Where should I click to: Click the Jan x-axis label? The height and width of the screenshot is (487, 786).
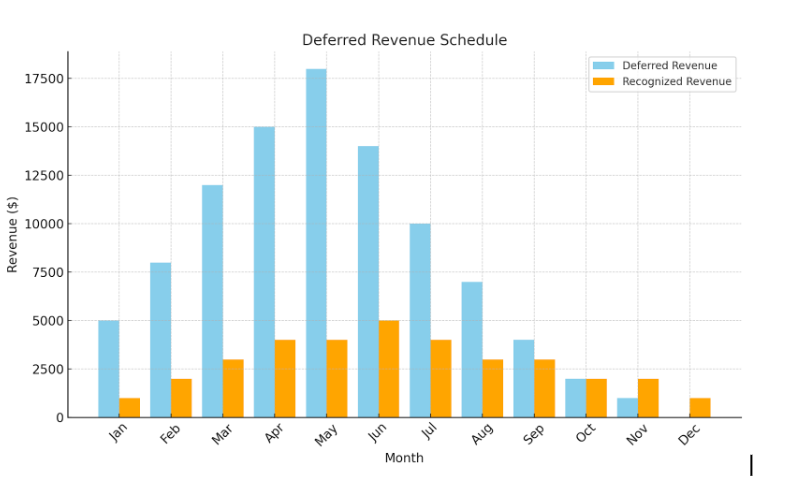(x=118, y=432)
